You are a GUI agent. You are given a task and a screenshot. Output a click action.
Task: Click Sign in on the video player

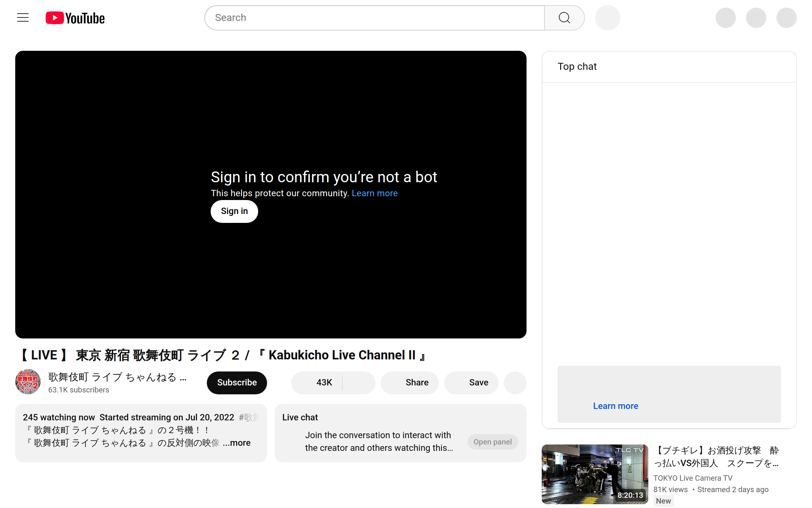234,211
